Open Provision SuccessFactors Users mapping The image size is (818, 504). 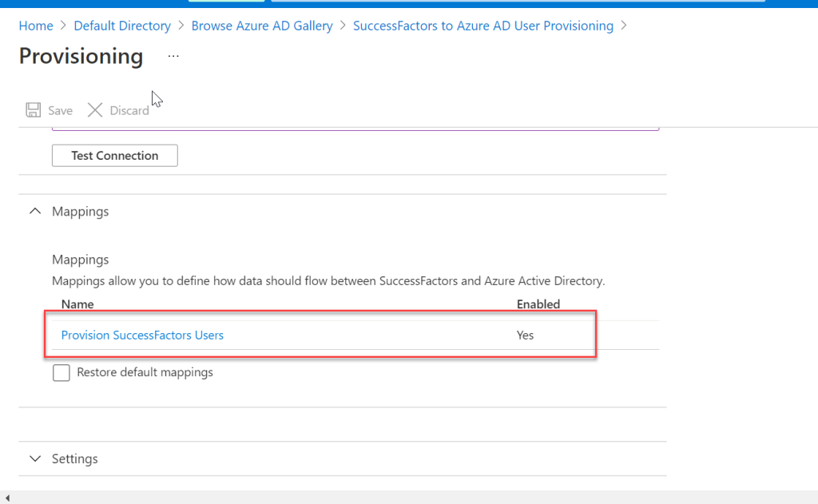(142, 335)
